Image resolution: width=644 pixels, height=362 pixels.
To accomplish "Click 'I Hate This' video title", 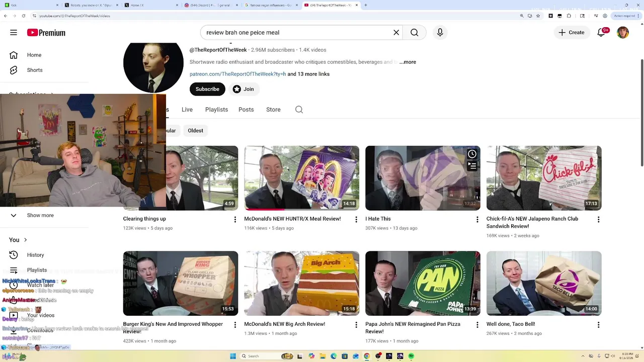I will (x=378, y=219).
